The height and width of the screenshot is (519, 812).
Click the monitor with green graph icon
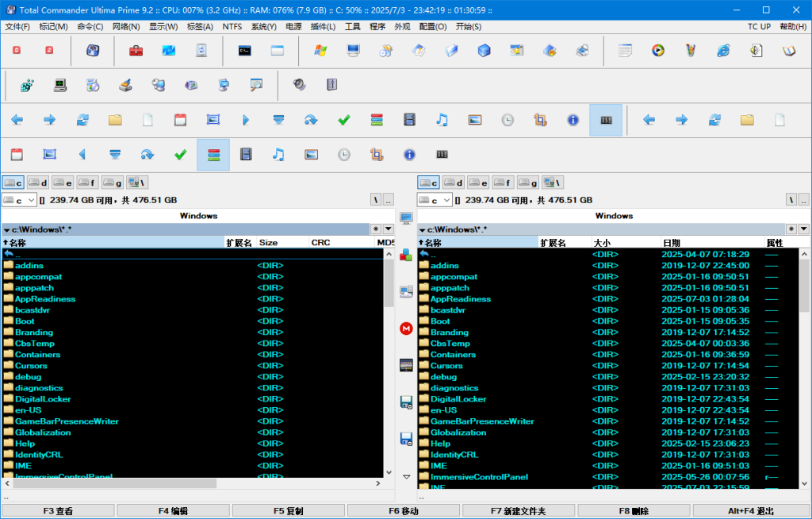click(x=60, y=85)
